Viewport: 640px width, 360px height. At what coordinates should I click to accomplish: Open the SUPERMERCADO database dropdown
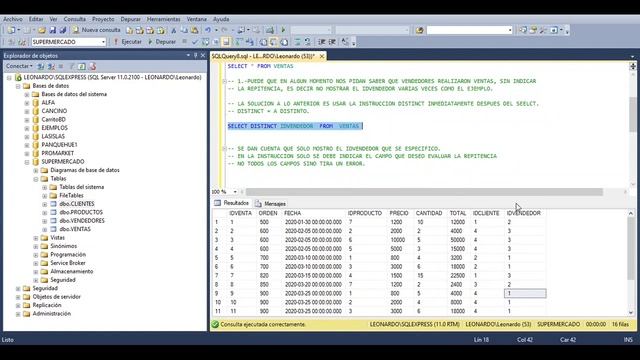[x=103, y=42]
